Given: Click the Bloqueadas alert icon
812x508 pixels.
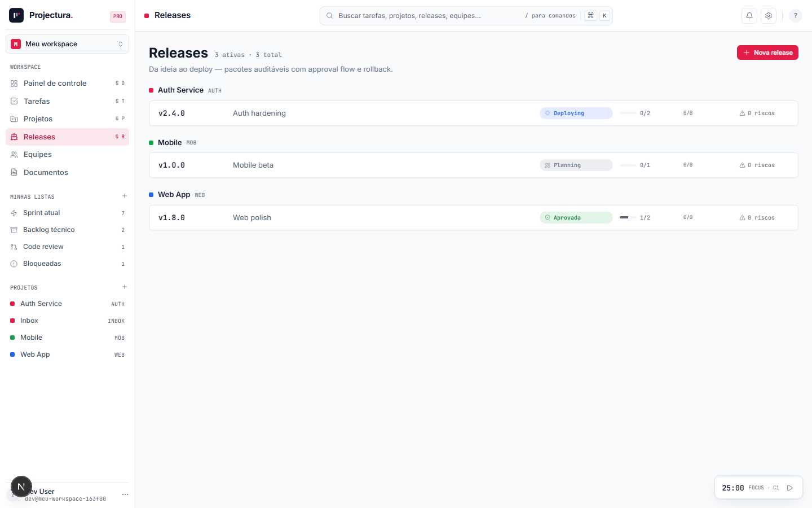Looking at the screenshot, I should click(14, 264).
